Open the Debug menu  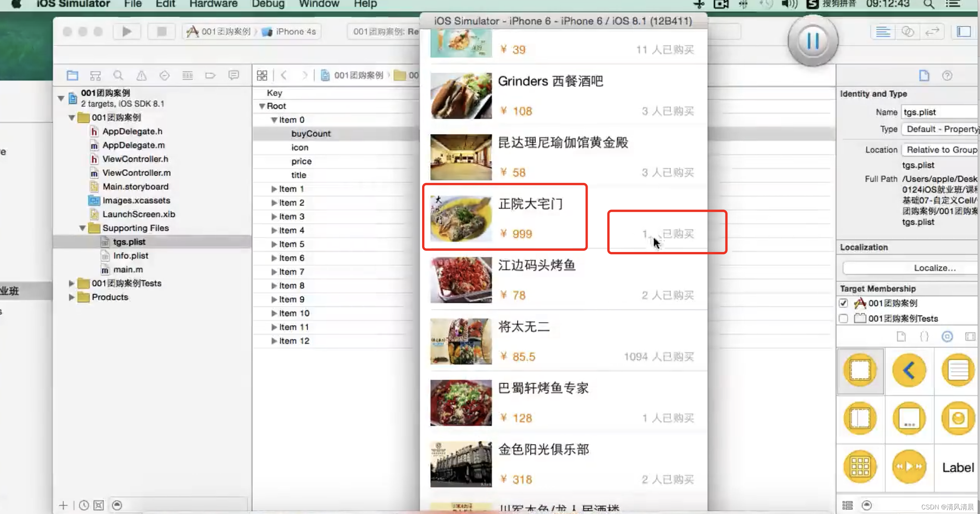click(x=268, y=4)
